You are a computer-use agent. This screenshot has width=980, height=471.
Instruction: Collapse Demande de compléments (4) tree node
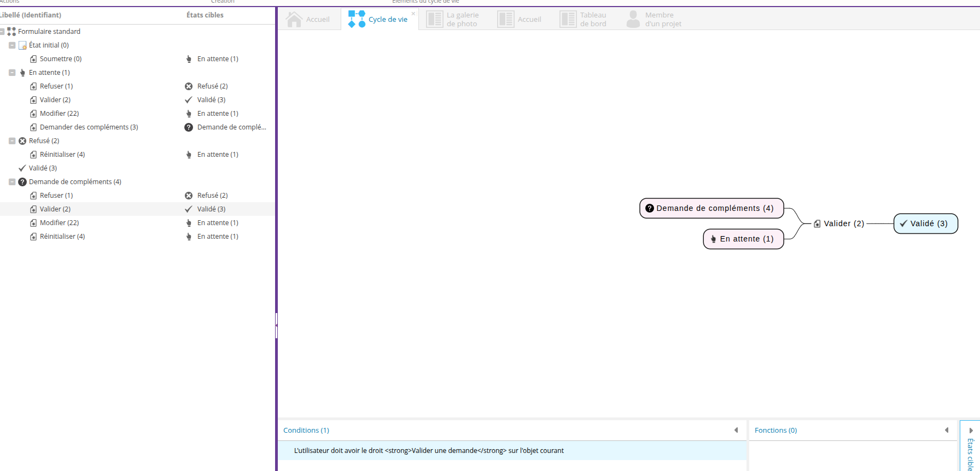[12, 182]
